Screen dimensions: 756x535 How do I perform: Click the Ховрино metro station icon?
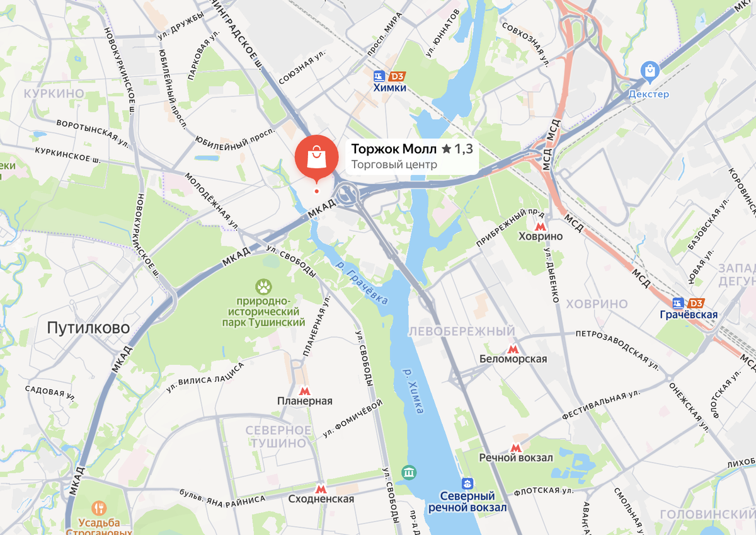[539, 225]
